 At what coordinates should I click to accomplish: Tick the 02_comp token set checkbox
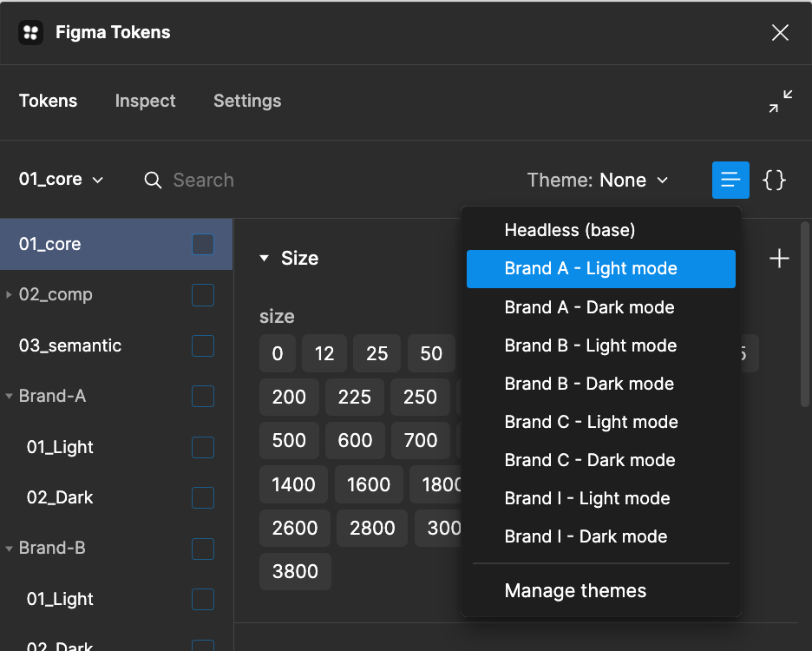(203, 295)
